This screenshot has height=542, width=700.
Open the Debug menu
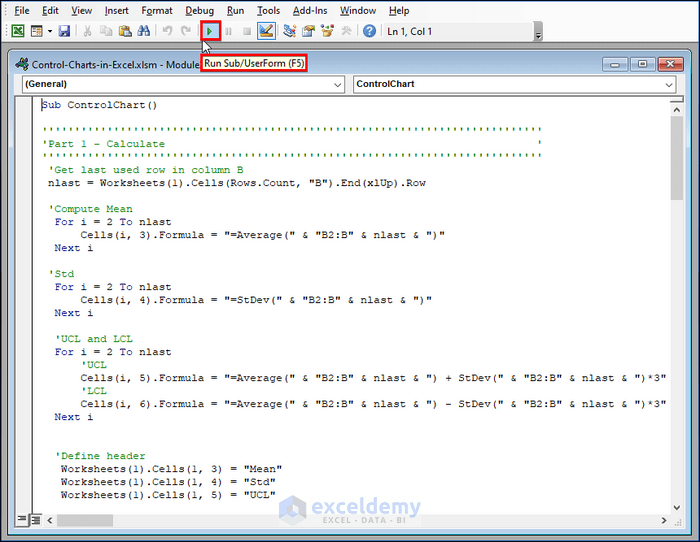200,10
